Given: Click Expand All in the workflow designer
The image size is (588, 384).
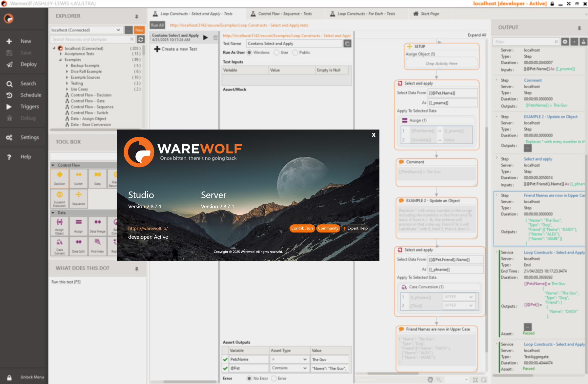Looking at the screenshot, I should tap(477, 35).
